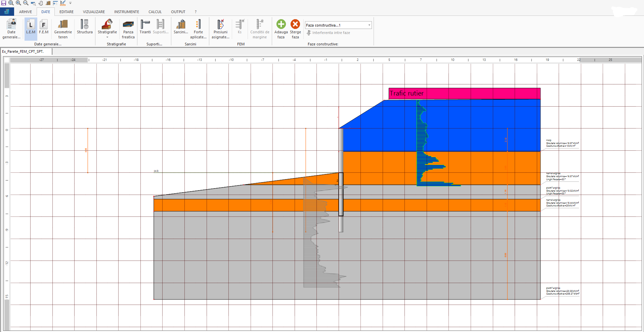644x332 pixels.
Task: Expand the Stratigrafie dropdown arrow
Action: coord(107,37)
